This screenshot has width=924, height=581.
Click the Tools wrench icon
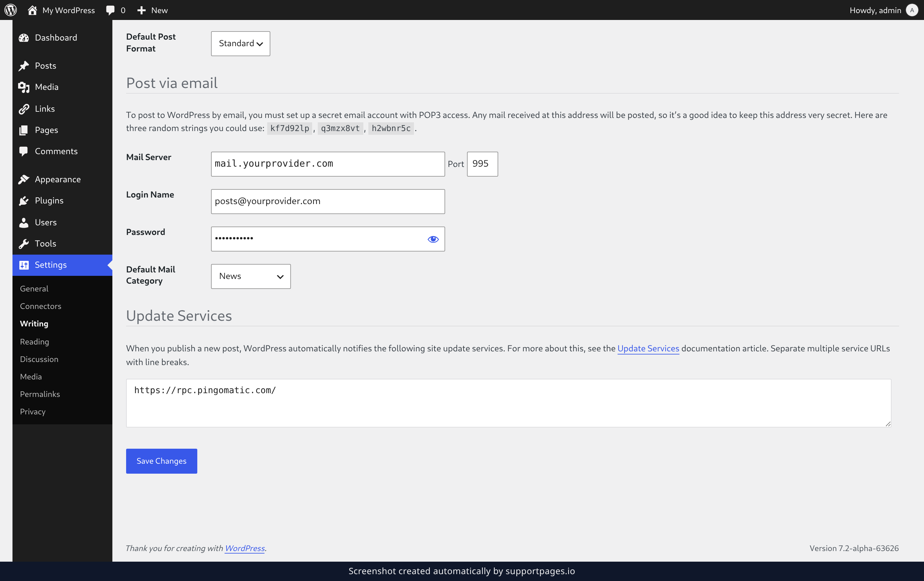24,243
